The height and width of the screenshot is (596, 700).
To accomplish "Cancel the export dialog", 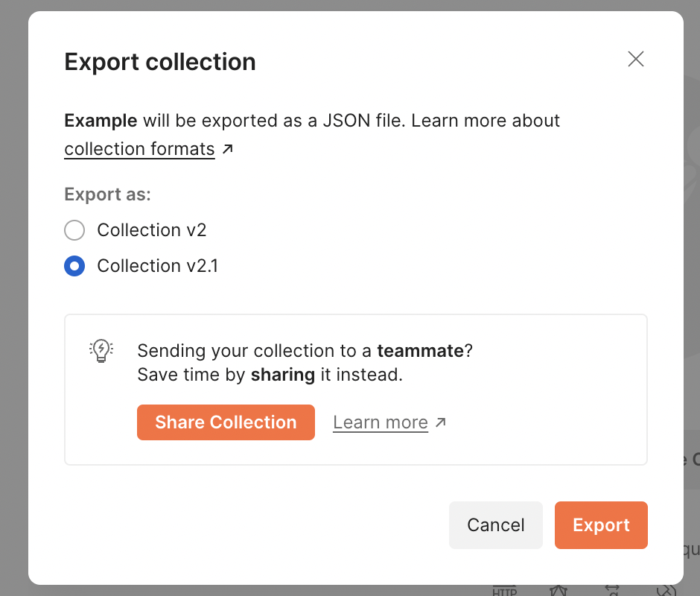I will click(495, 525).
